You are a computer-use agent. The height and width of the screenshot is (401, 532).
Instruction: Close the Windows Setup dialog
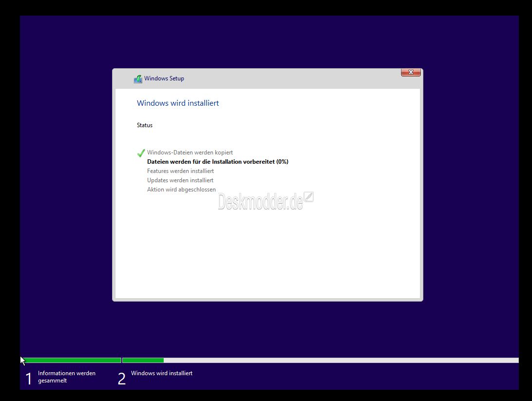[411, 72]
